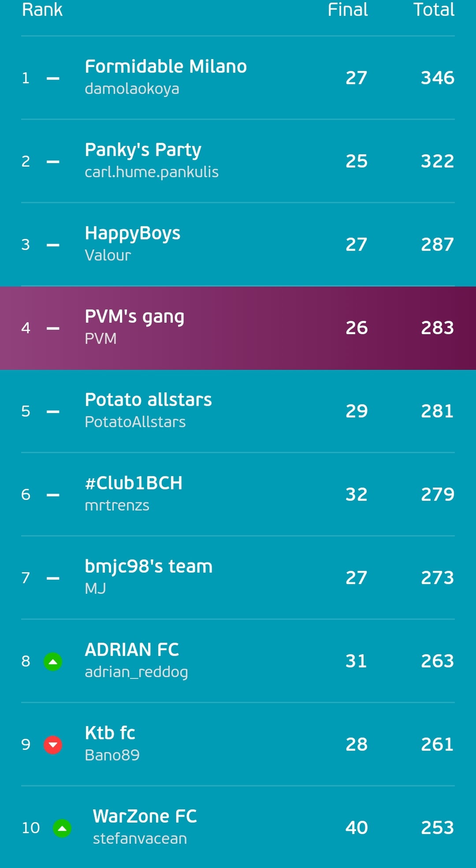The width and height of the screenshot is (476, 868).
Task: Tap the green up arrow beside WarZone FC
Action: pos(62,828)
